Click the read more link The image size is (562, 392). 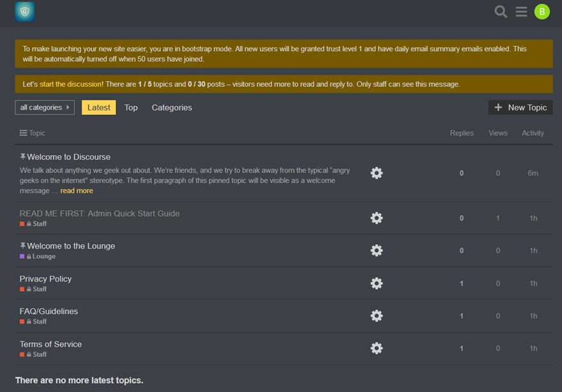(x=77, y=190)
